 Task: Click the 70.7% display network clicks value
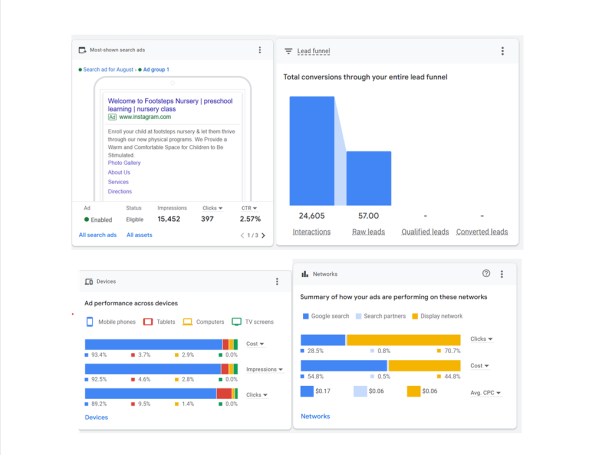(x=452, y=351)
